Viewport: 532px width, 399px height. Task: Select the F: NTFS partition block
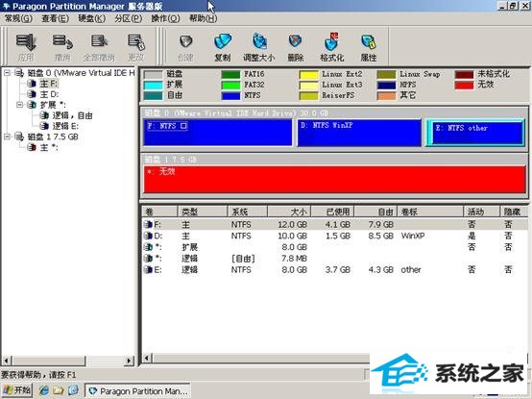(x=217, y=133)
